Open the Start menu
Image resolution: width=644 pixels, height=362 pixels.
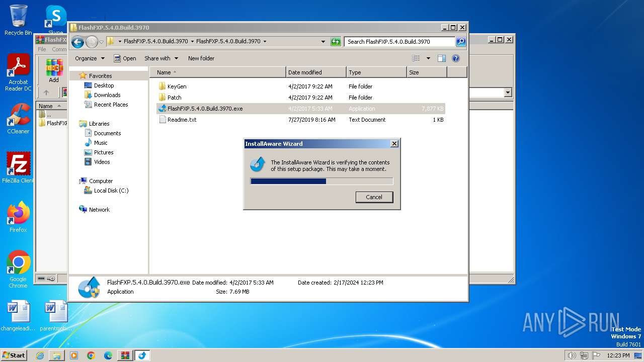14,355
